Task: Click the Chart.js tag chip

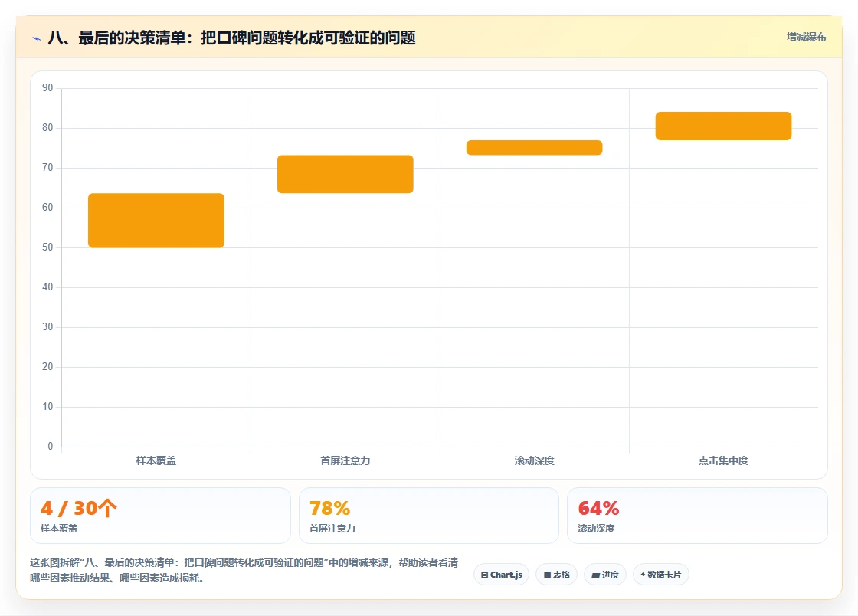Action: 501,575
